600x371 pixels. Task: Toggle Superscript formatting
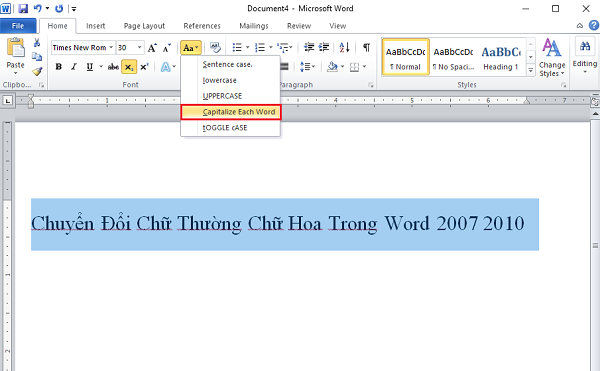pyautogui.click(x=144, y=67)
